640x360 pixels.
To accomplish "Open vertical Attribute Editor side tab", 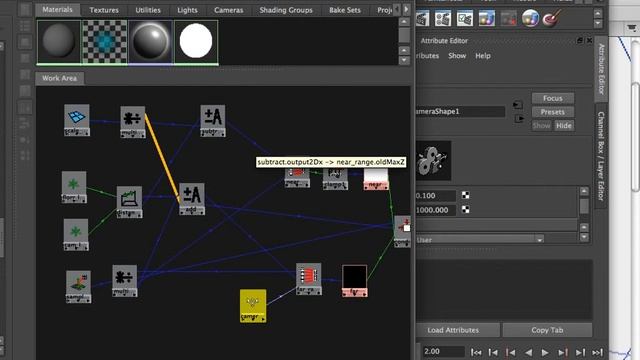I will coord(601,69).
